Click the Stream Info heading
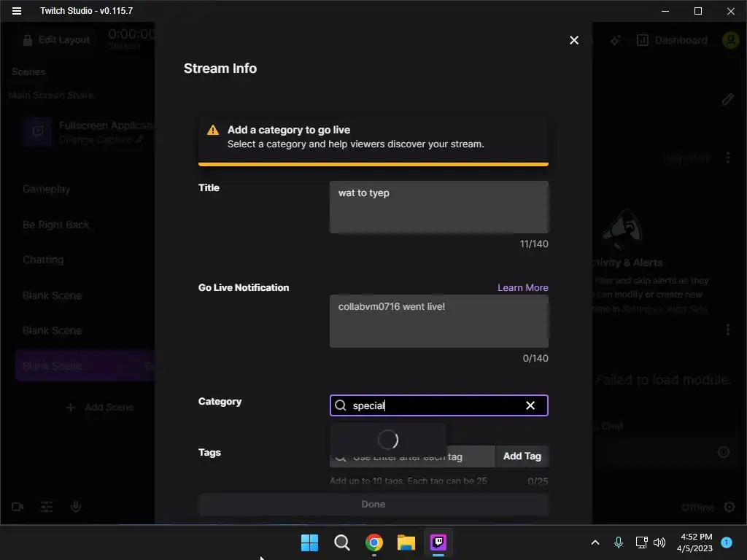Screen dimensions: 747x560 click(x=220, y=69)
